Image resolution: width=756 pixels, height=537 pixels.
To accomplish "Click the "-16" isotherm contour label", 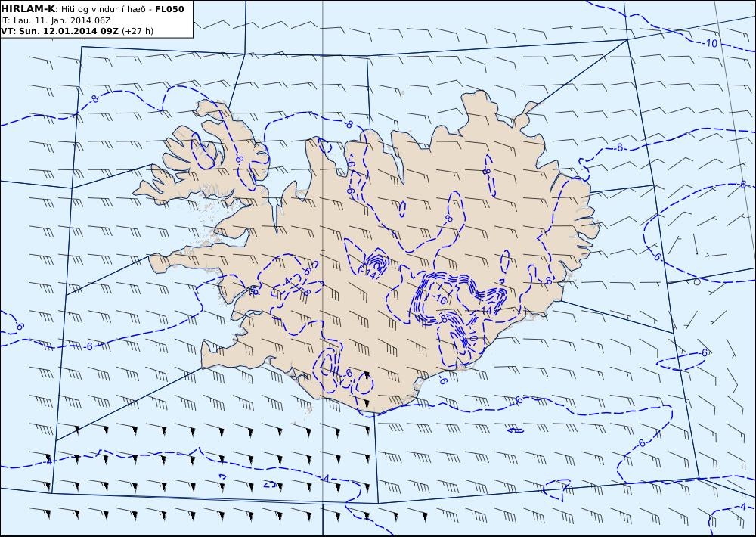I will [x=439, y=300].
